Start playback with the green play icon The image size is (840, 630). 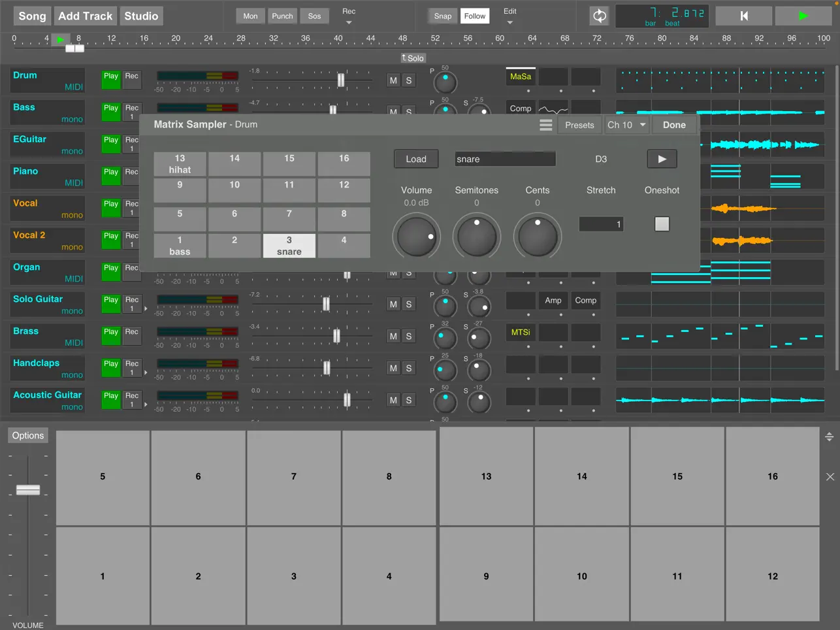coord(803,15)
